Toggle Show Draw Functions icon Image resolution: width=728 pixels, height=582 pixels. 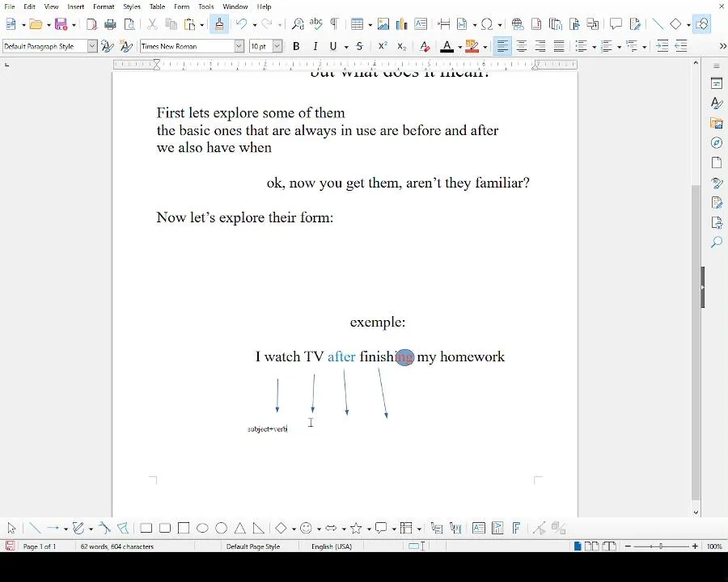[x=701, y=24]
